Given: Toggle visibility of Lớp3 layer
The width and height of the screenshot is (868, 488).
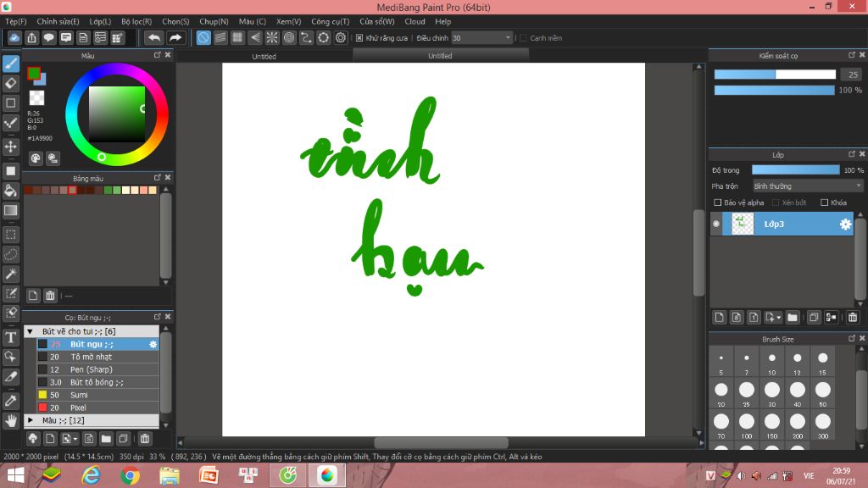Looking at the screenshot, I should point(715,224).
